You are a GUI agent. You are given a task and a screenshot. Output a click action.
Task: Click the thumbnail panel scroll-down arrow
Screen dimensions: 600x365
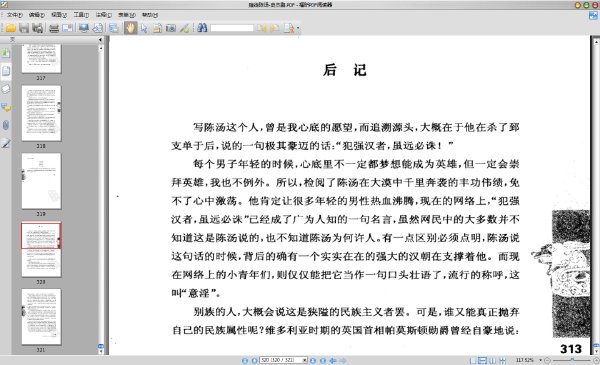101,351
